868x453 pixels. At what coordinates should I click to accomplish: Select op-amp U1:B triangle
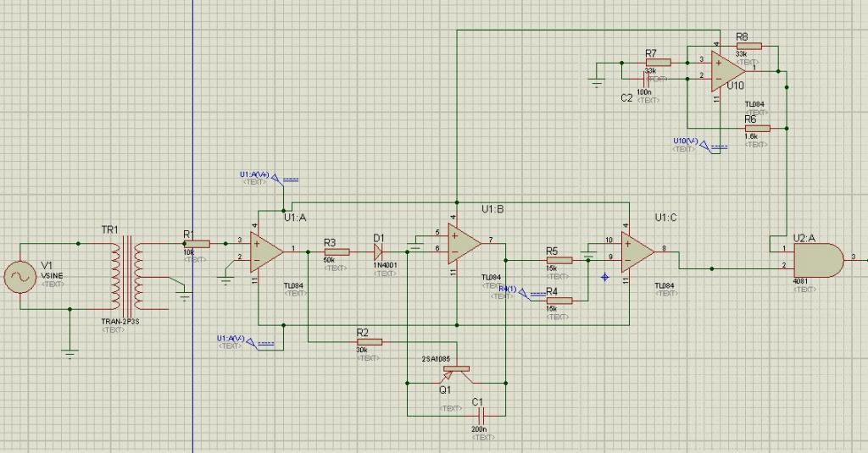click(465, 244)
